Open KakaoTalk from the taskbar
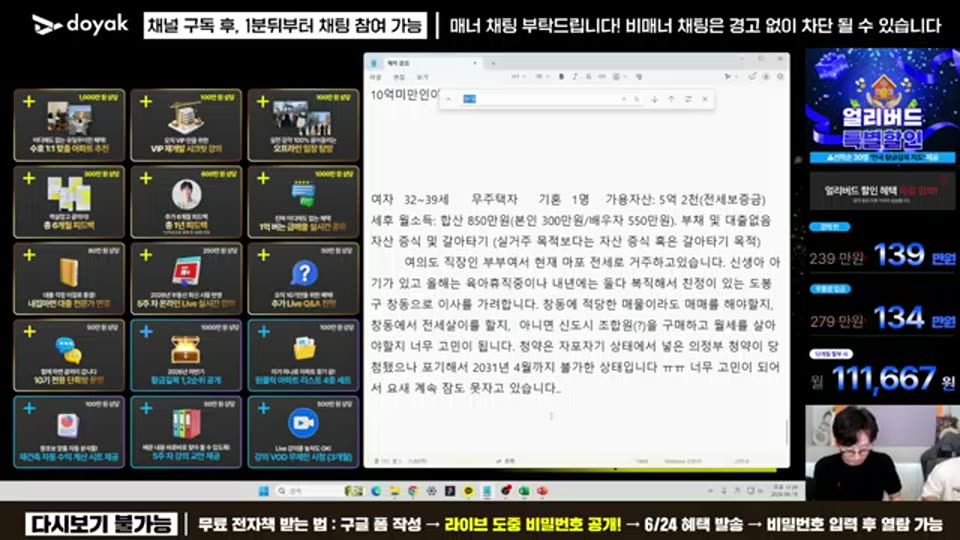 tap(468, 491)
